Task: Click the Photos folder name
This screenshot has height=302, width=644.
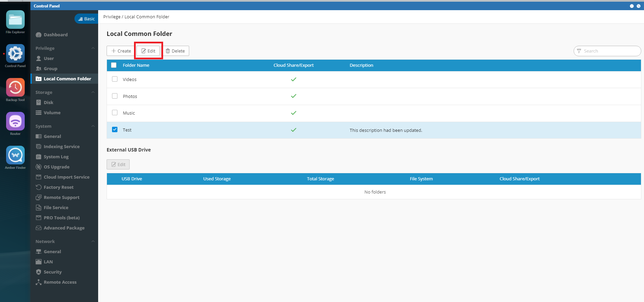Action: pos(130,96)
